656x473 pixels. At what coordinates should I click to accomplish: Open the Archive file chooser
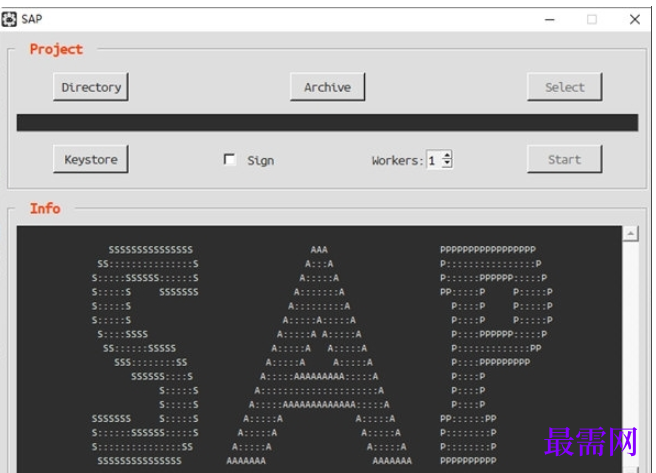pyautogui.click(x=328, y=87)
